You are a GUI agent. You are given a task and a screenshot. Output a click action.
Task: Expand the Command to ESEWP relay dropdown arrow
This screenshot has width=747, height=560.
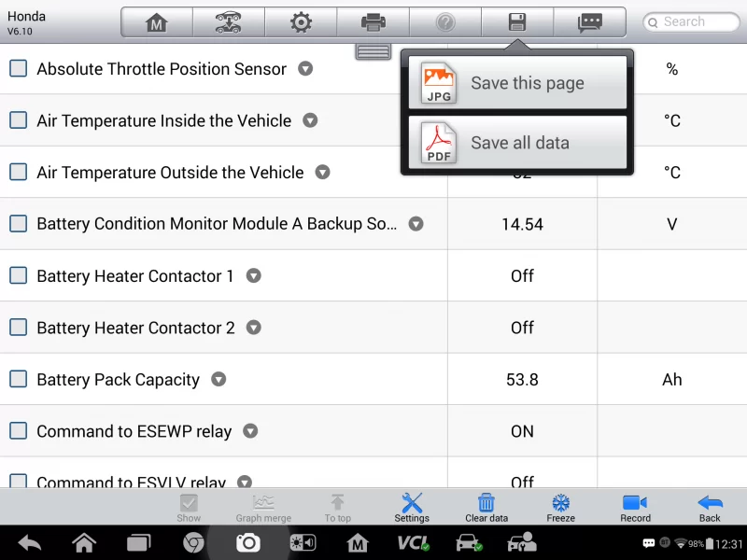tap(250, 431)
